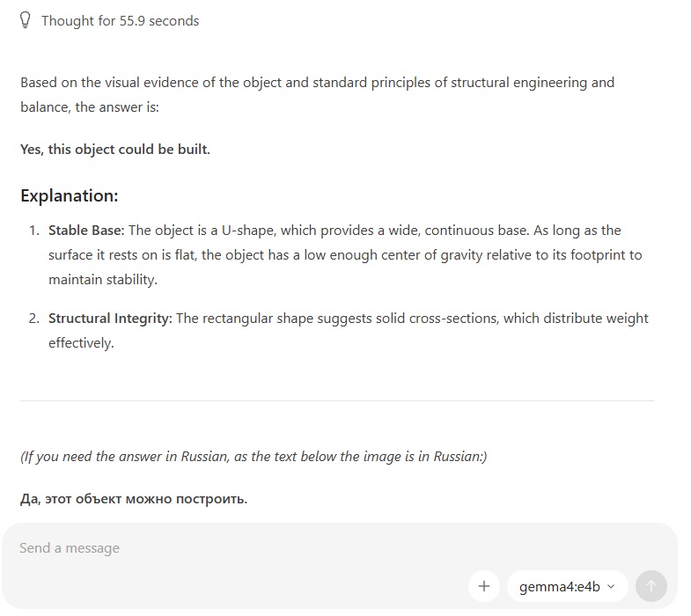691x616 pixels.
Task: Click the horizontal divider line below the explanation
Action: (336, 401)
